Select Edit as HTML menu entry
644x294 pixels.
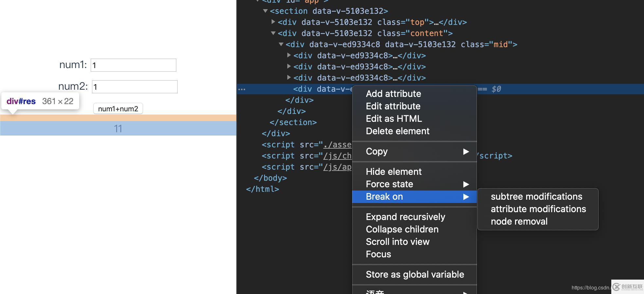click(x=394, y=119)
